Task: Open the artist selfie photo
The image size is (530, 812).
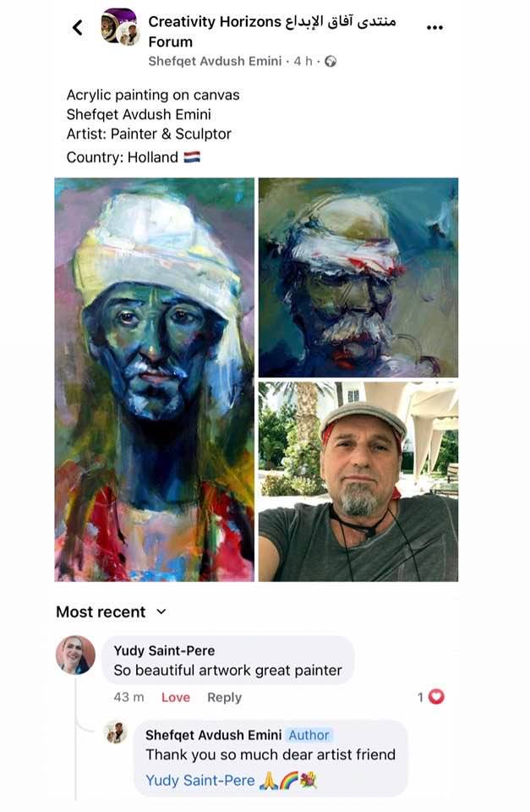Action: [x=358, y=481]
